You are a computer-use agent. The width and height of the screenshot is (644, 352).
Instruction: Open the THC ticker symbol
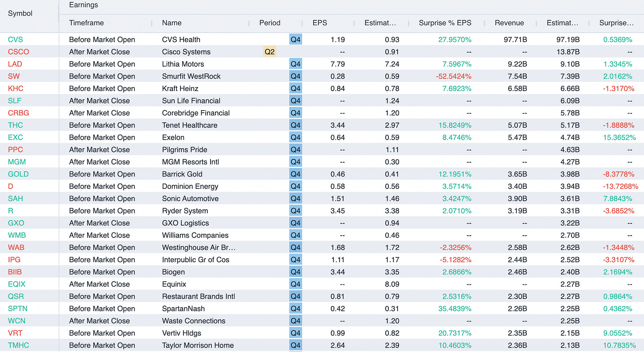[15, 125]
